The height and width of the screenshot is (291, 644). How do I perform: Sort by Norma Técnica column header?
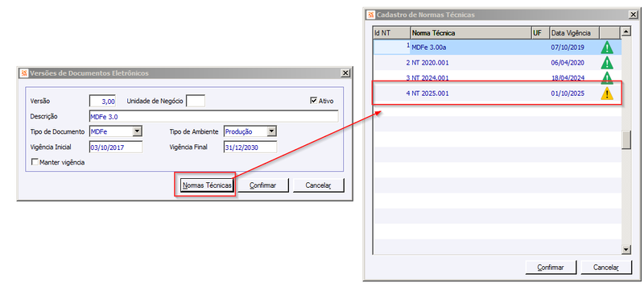(471, 33)
